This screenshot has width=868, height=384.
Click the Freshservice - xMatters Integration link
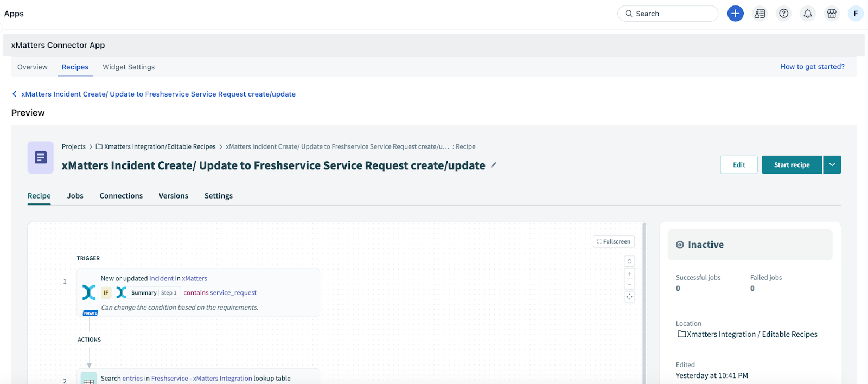click(x=201, y=379)
